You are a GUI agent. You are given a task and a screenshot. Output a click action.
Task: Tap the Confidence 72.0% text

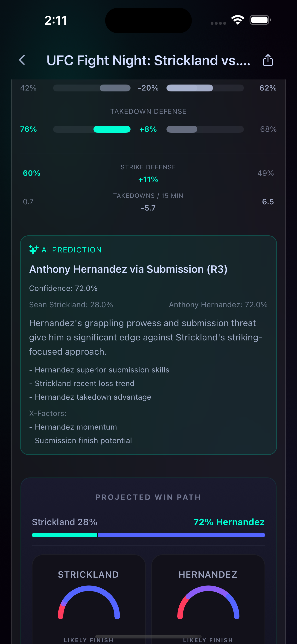(x=64, y=288)
